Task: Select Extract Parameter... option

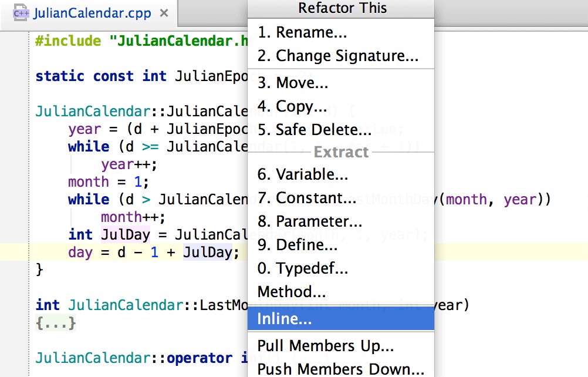Action: coord(309,221)
